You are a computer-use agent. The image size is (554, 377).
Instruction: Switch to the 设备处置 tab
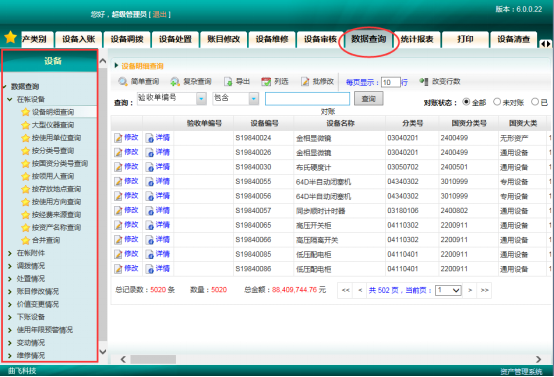coord(175,39)
